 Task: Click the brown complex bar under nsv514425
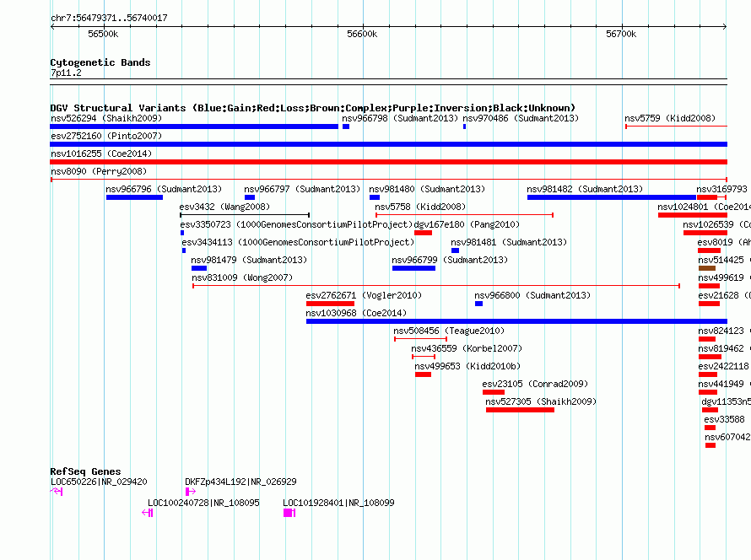click(707, 268)
